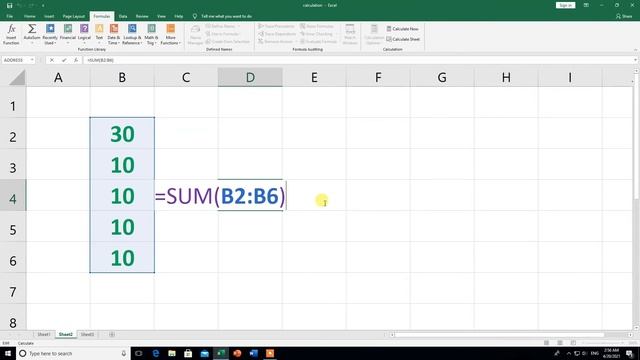The image size is (640, 360).
Task: Confirm the formula with the check mark
Action: click(x=64, y=60)
